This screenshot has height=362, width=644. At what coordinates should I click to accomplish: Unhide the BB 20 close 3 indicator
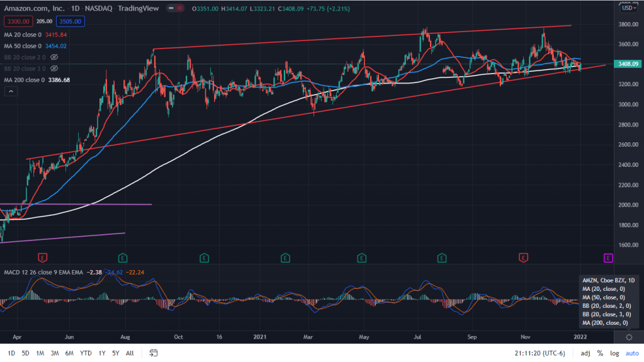[55, 68]
